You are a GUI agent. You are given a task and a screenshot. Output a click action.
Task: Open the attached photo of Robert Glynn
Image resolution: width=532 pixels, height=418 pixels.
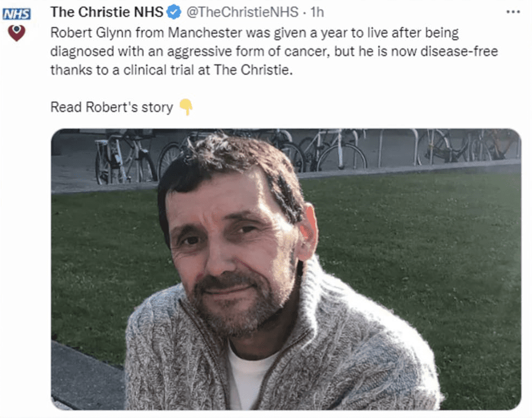point(286,269)
